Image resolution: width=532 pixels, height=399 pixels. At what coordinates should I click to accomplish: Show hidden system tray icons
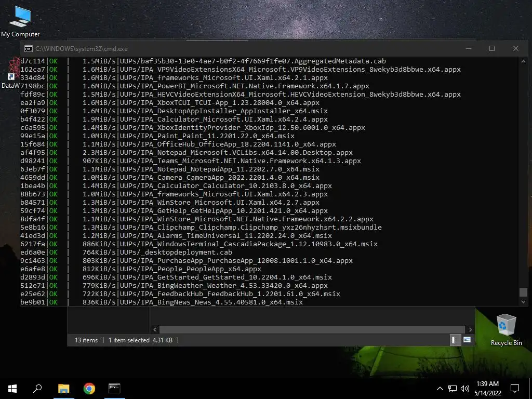(440, 389)
